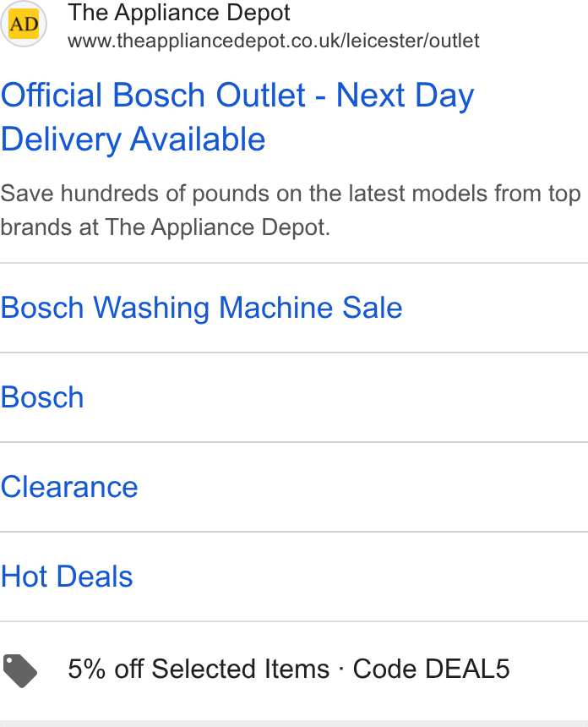Screen dimensions: 588x727
Task: Open the Bosch Washing Machine Sale sitelink
Action: (x=202, y=308)
